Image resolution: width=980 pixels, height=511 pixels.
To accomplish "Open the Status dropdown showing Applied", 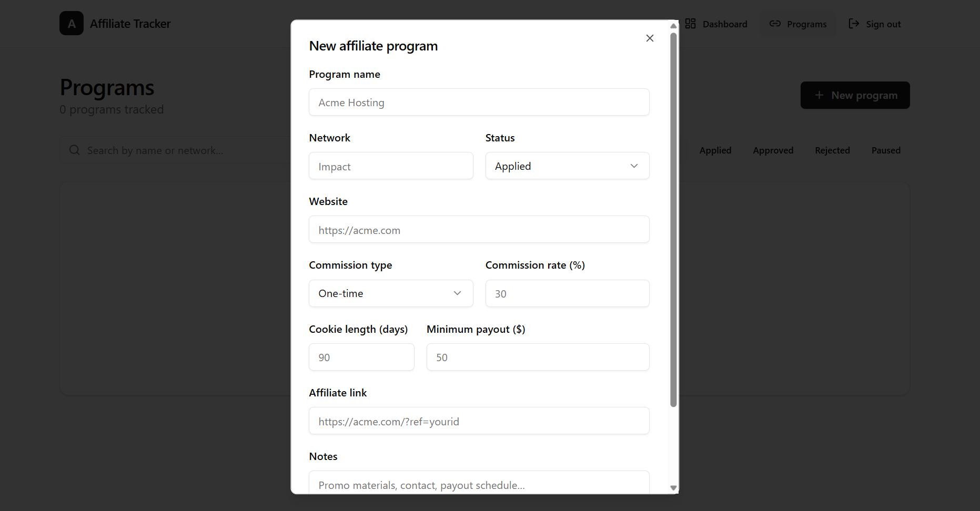I will tap(567, 166).
